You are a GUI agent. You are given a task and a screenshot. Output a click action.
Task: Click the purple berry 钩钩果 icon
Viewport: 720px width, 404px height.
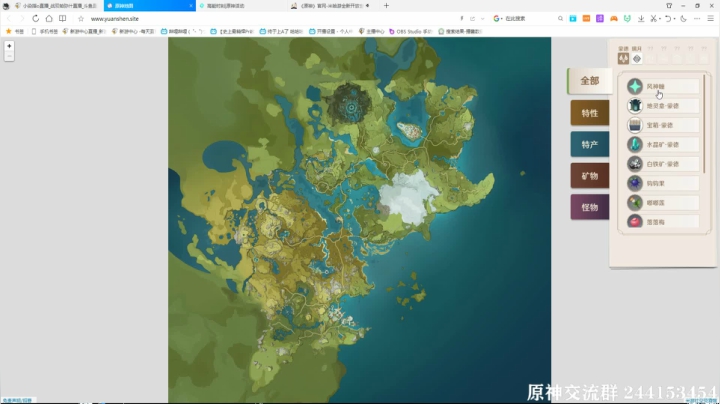(635, 183)
